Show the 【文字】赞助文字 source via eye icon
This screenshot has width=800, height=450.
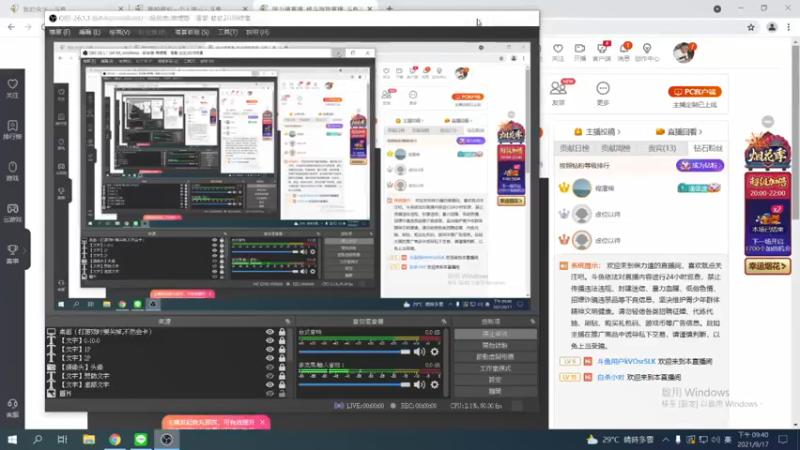pos(269,376)
